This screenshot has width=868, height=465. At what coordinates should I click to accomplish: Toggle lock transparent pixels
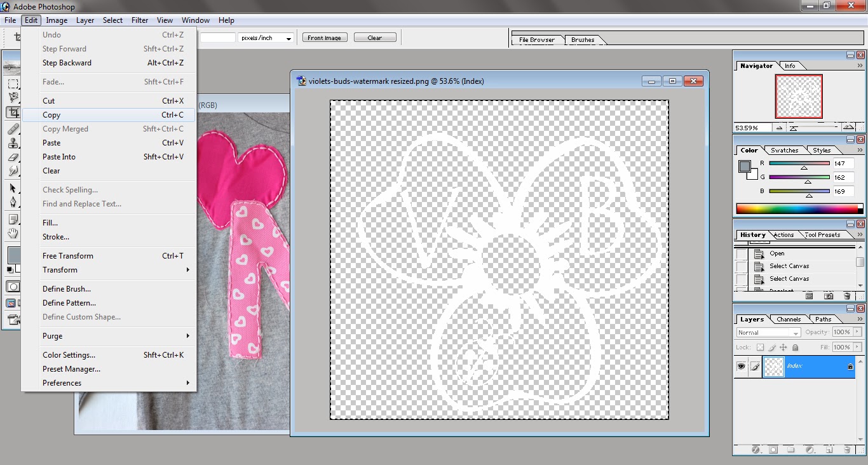click(x=760, y=347)
